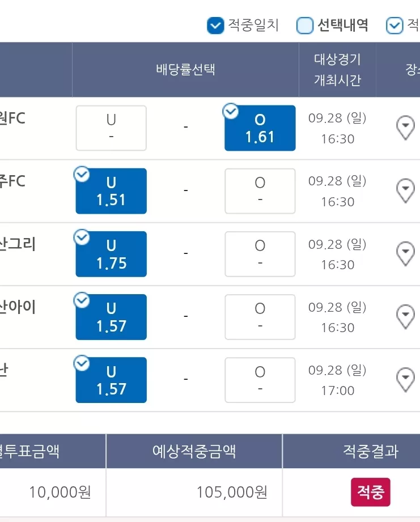
Task: Select the U 1.51 odds button
Action: point(111,191)
